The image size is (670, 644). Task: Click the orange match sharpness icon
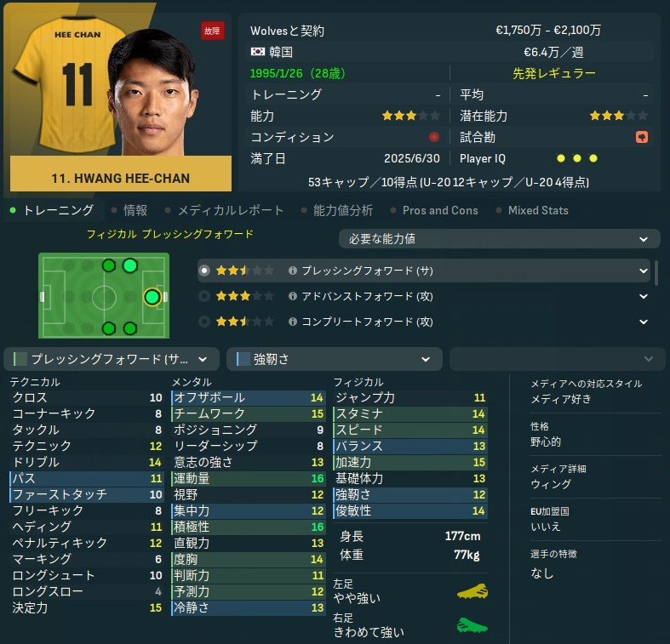[x=641, y=137]
